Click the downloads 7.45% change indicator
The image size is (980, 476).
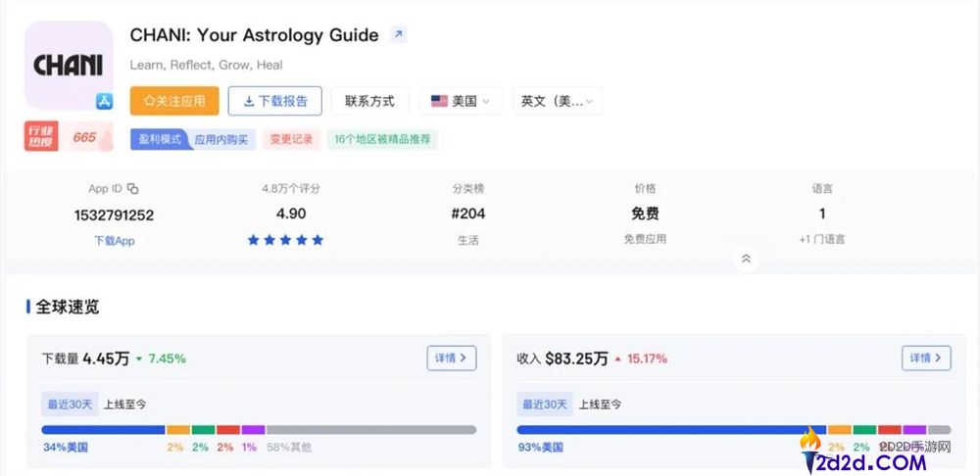click(x=161, y=358)
